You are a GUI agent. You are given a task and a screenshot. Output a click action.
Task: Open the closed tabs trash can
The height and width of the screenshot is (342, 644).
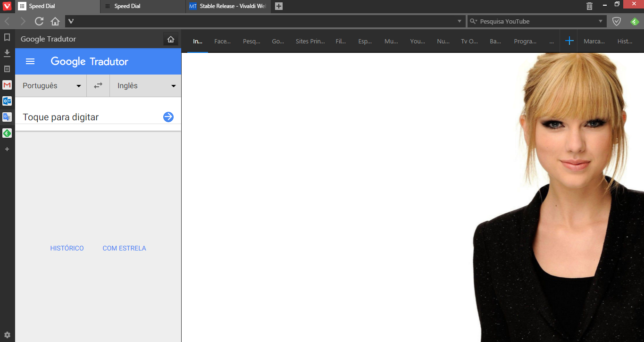[x=589, y=6]
